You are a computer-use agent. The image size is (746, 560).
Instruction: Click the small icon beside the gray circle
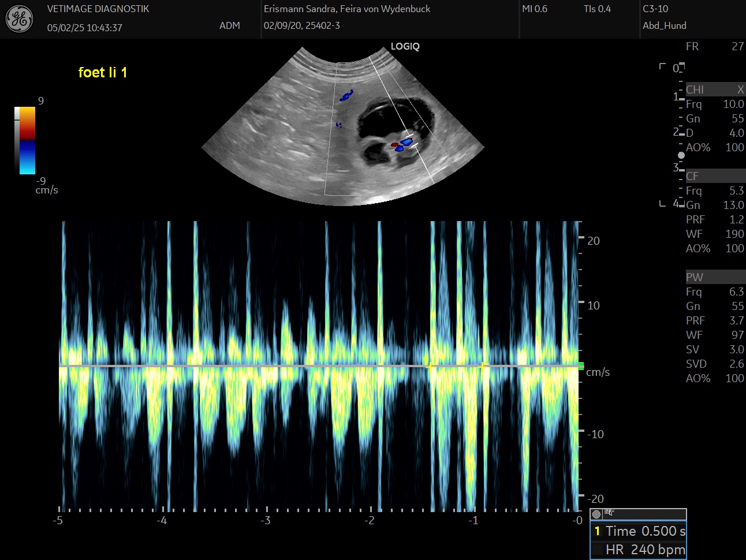[x=609, y=513]
